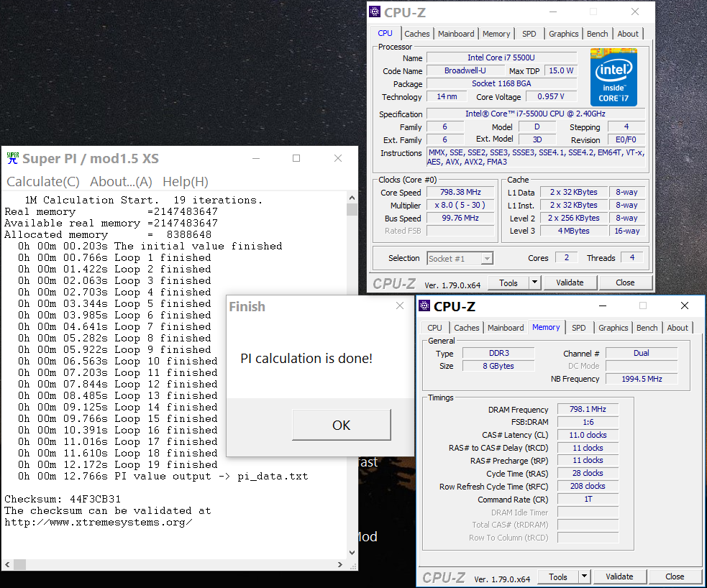Click Close button in upper CPU-Z window
This screenshot has height=588, width=707.
click(x=625, y=283)
